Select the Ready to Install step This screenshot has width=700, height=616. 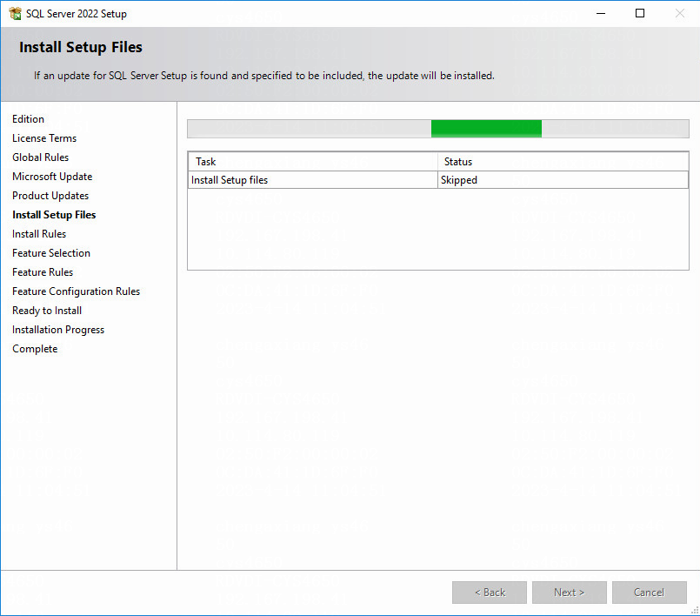click(x=47, y=311)
